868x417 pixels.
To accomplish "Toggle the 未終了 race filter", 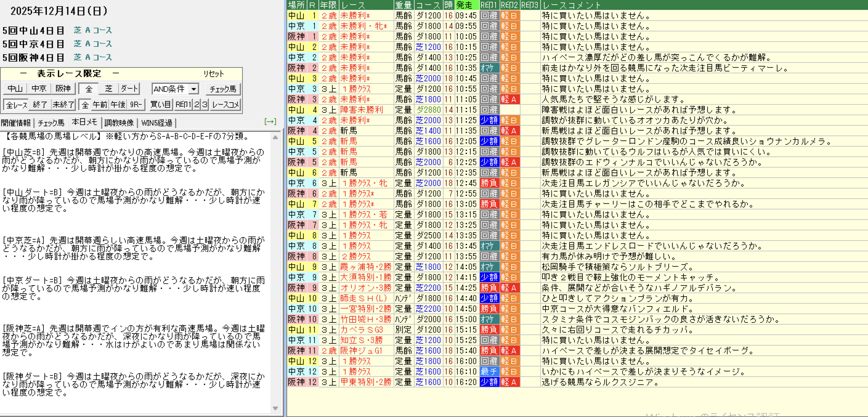I will click(x=63, y=105).
